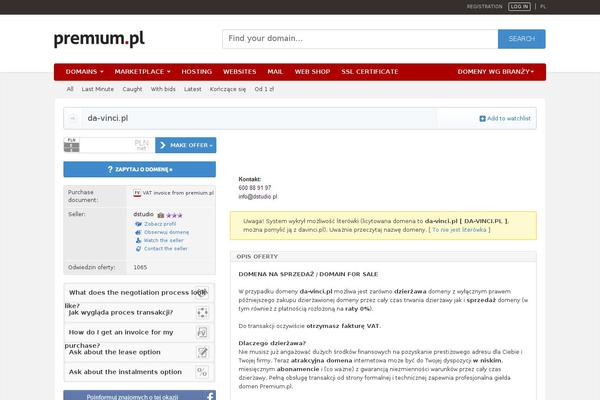Open the Web Shop menu item
This screenshot has width=600, height=400.
(312, 72)
